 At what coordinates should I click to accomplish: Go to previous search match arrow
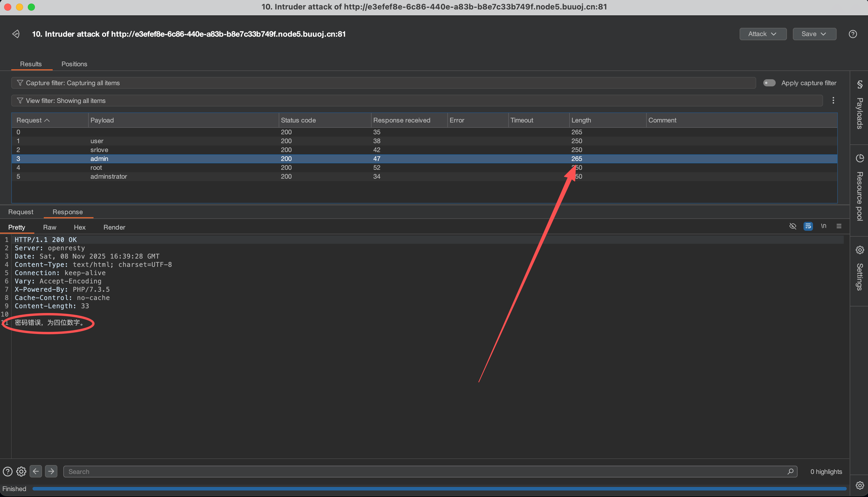pyautogui.click(x=36, y=471)
